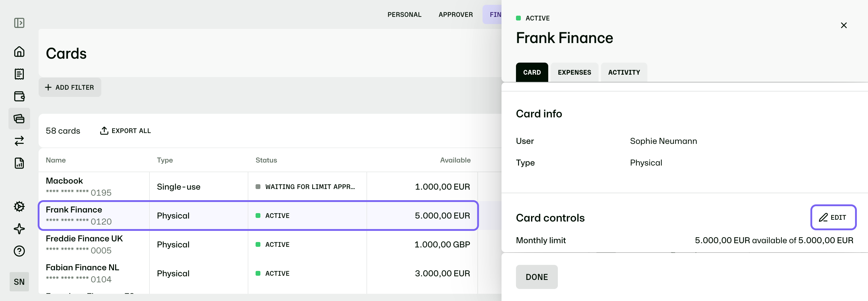Open the wallet icon in the sidebar
This screenshot has width=868, height=301.
pos(19,96)
